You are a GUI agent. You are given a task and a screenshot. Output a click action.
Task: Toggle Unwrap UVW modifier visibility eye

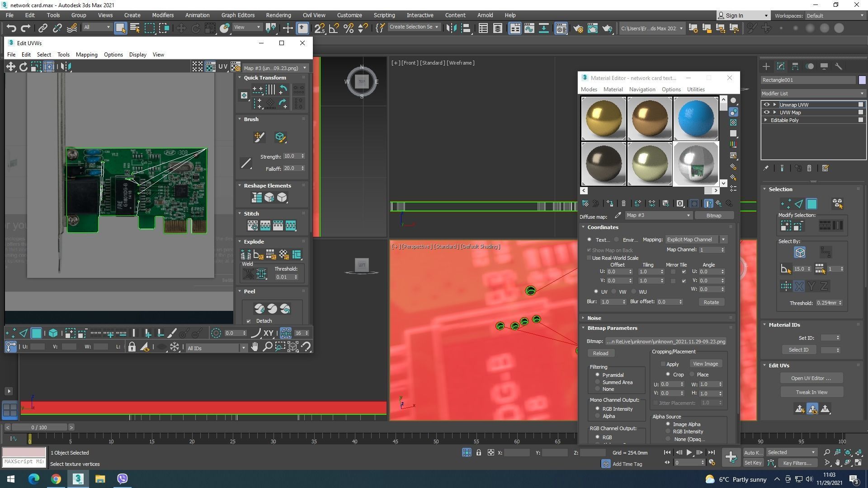coord(766,104)
